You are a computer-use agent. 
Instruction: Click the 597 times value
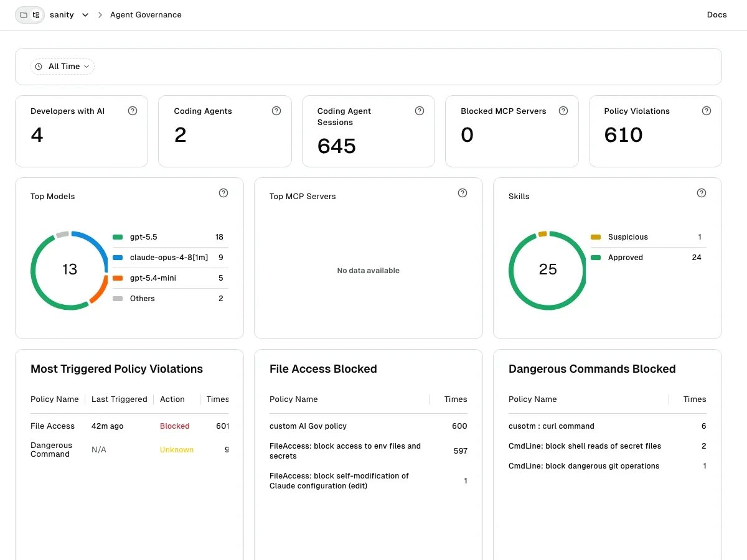461,451
